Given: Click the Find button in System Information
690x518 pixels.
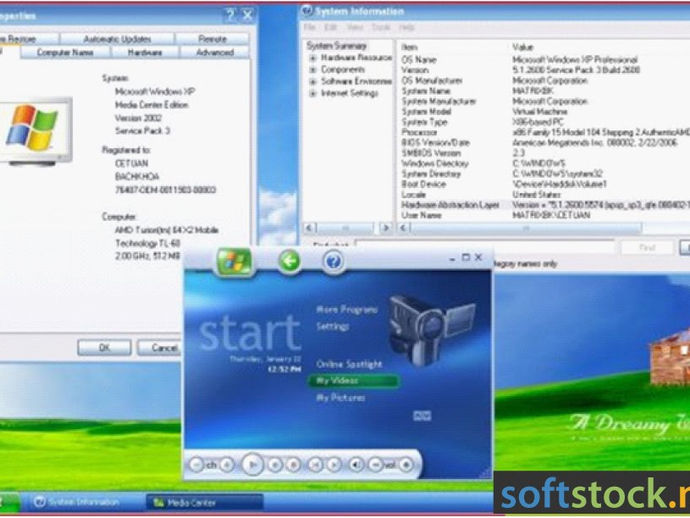Looking at the screenshot, I should pos(647,247).
